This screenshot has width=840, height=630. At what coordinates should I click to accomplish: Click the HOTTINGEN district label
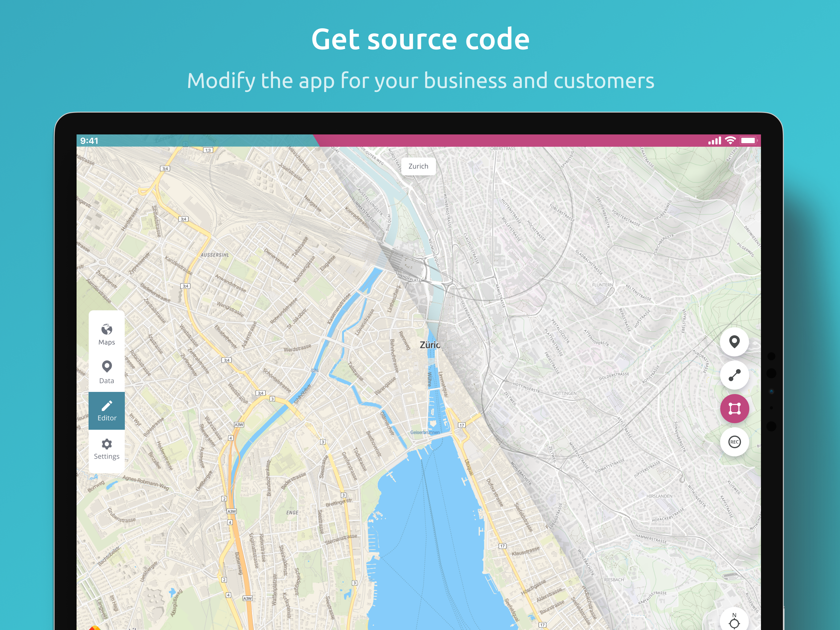564,393
